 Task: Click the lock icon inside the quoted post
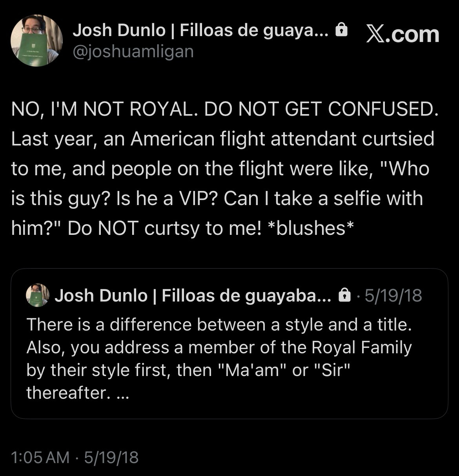344,295
